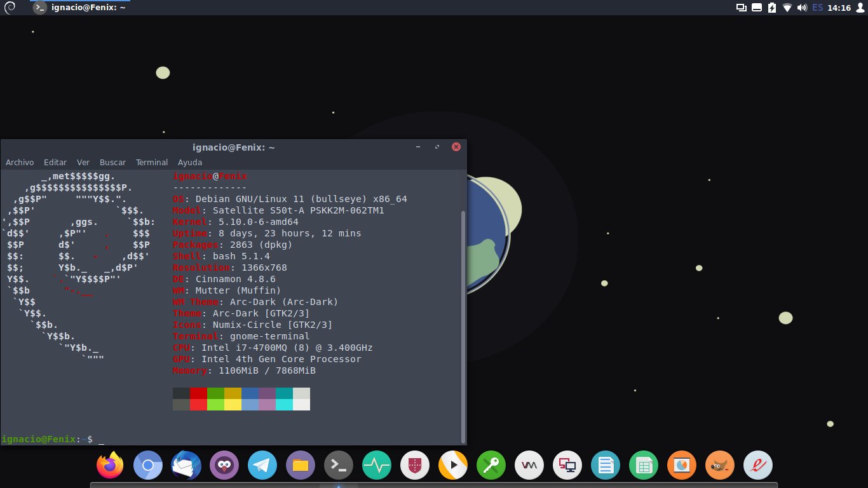The image size is (868, 488).
Task: Open the Debian menu in the panel
Action: 10,8
